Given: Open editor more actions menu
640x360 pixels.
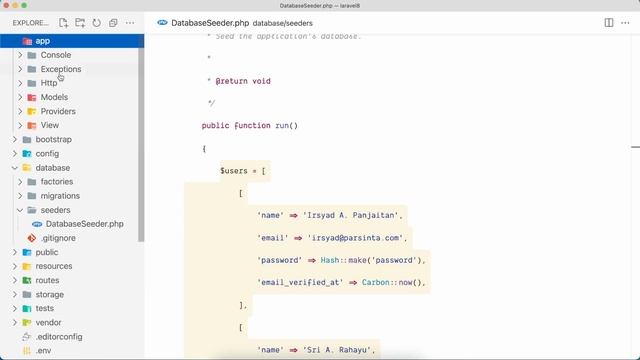Looking at the screenshot, I should (x=625, y=23).
